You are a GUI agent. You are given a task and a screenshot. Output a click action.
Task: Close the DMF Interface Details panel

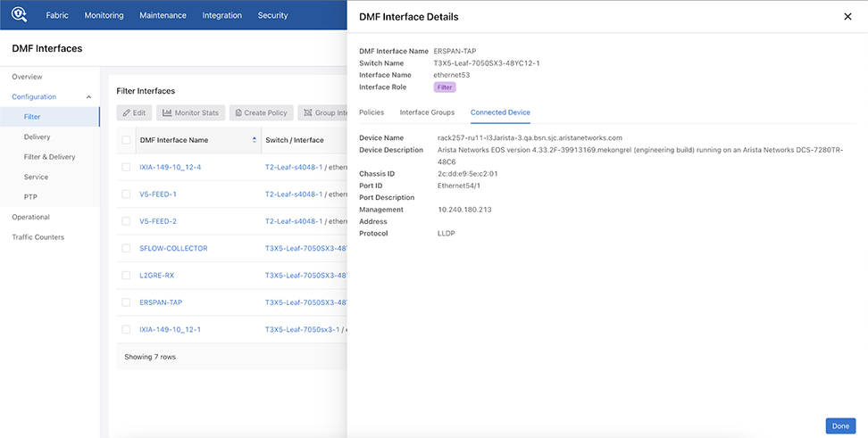coord(847,17)
